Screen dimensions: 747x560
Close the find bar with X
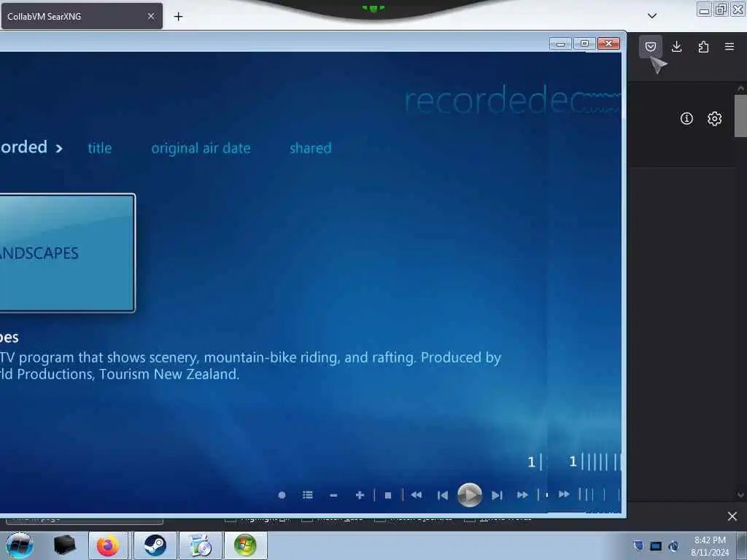coord(732,516)
